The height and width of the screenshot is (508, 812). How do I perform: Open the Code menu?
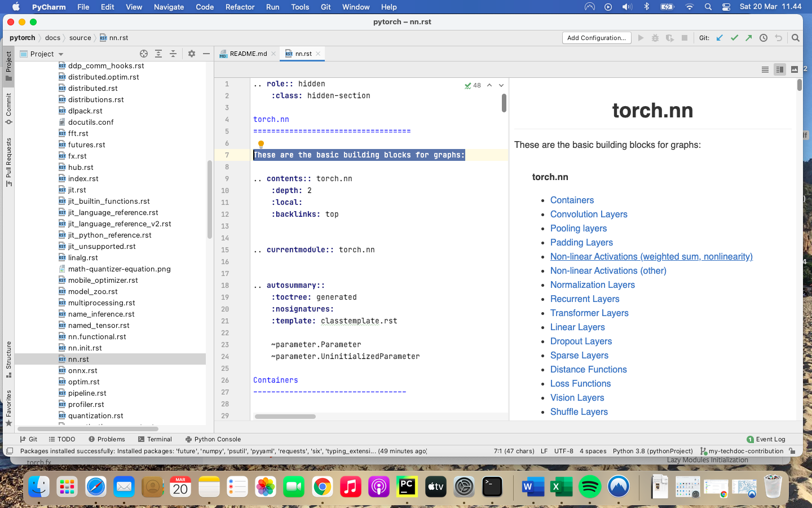coord(205,7)
